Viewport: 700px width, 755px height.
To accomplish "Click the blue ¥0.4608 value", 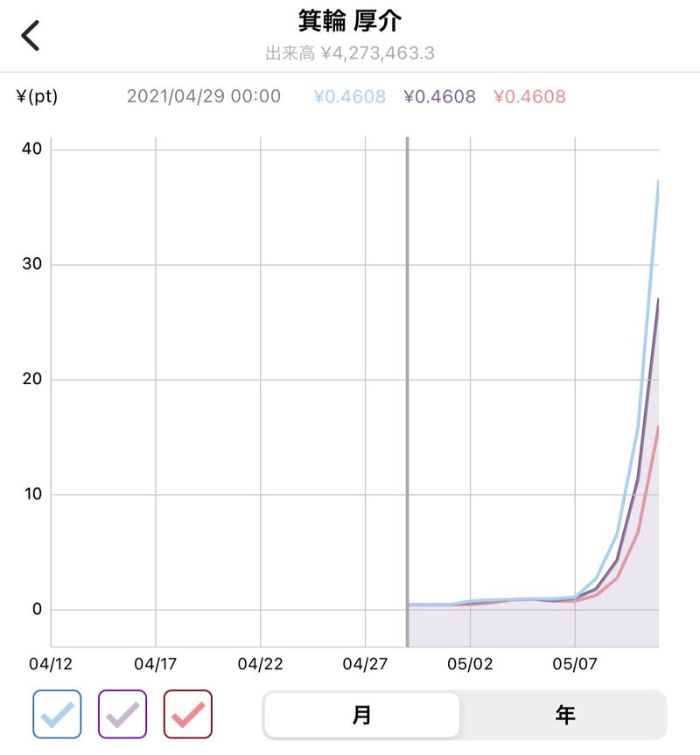I will tap(350, 96).
